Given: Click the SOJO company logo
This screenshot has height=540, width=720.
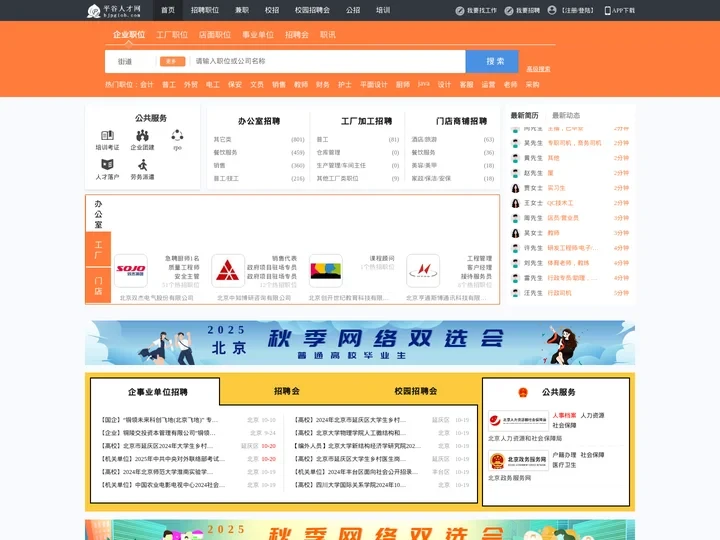Looking at the screenshot, I should 131,270.
